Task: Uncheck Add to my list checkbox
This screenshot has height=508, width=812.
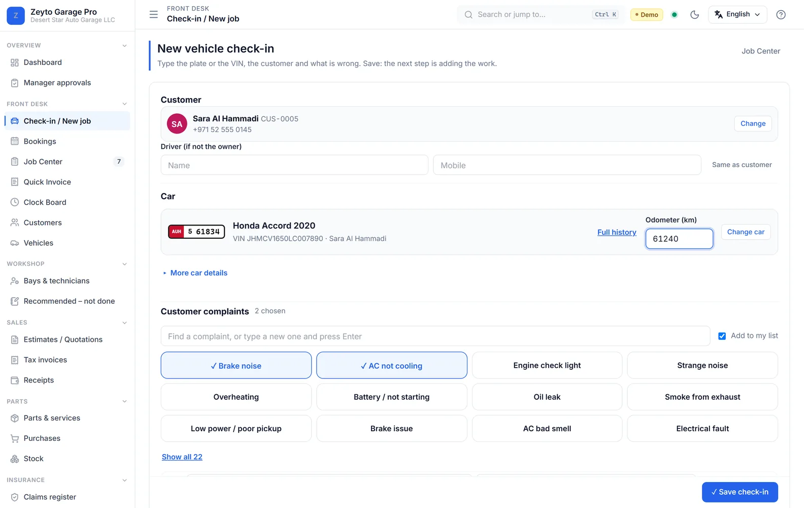Action: 722,336
